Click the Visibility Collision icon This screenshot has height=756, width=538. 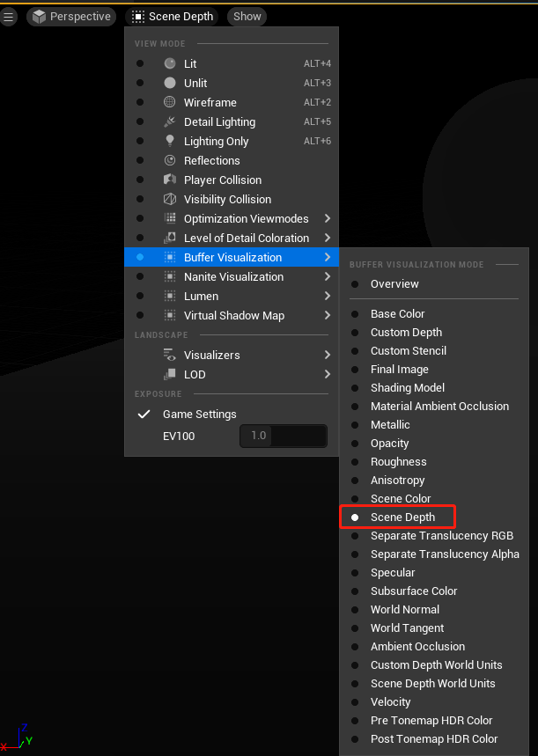(170, 199)
